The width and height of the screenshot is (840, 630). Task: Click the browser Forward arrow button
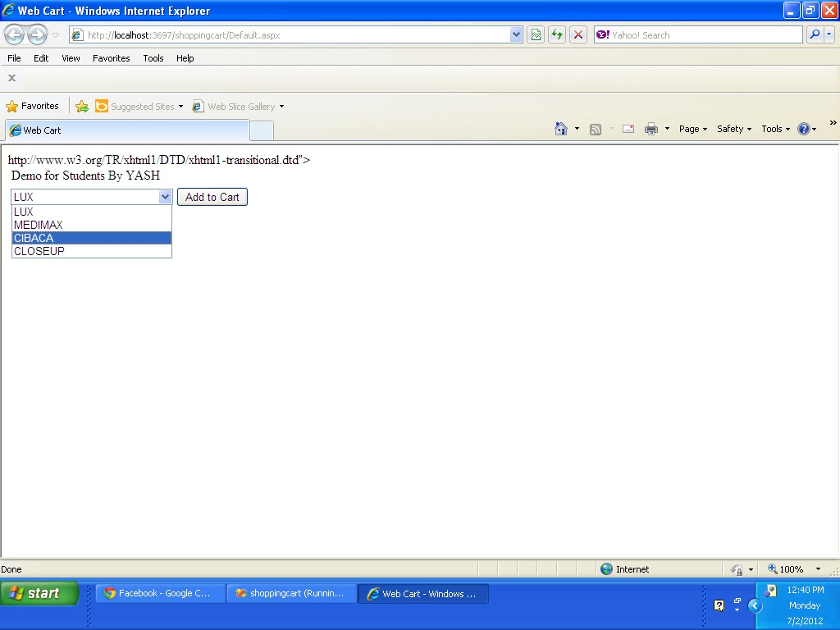(37, 35)
